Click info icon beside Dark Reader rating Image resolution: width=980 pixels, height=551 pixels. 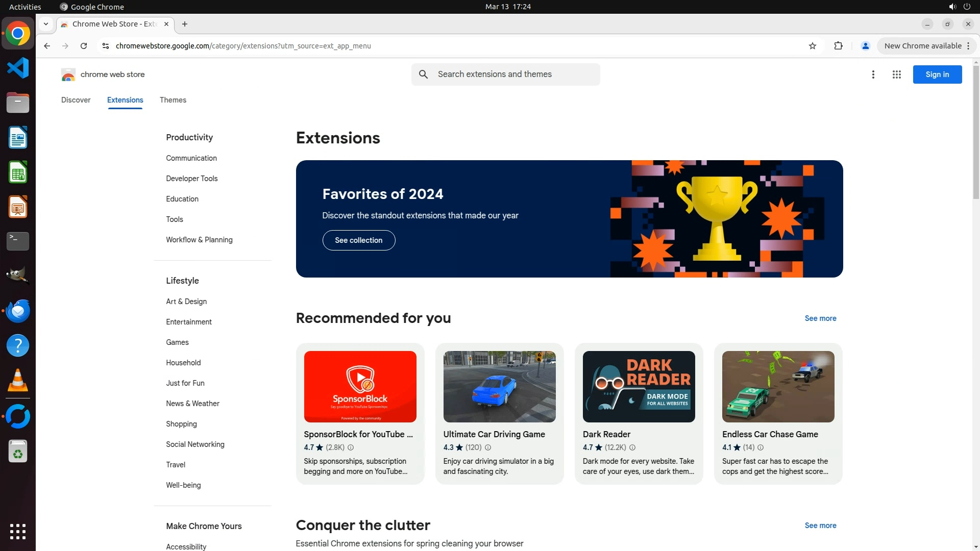(x=632, y=447)
